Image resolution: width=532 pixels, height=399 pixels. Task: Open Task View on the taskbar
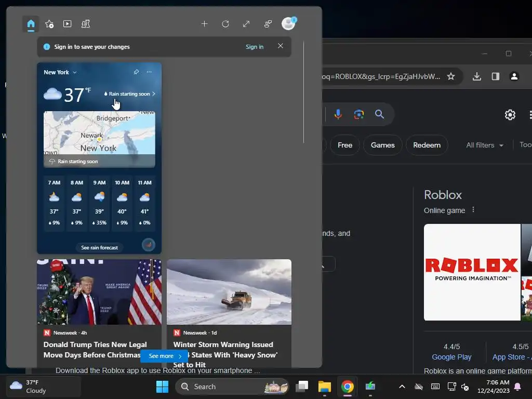click(x=302, y=387)
